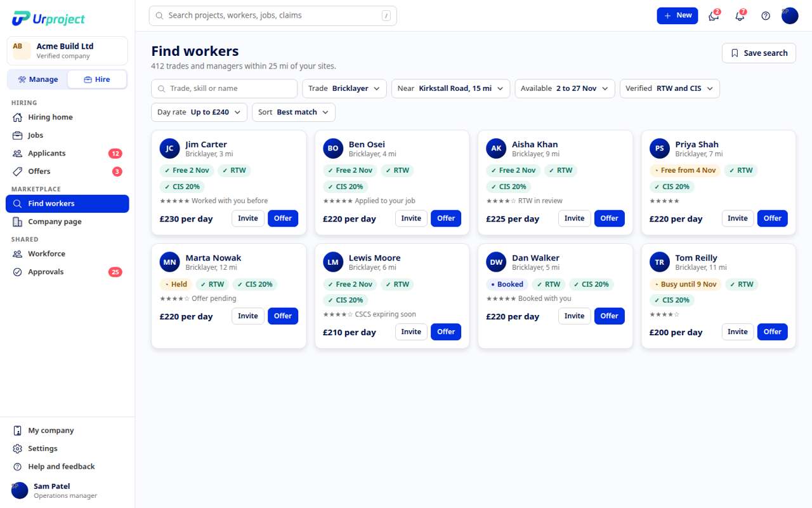Image resolution: width=812 pixels, height=508 pixels.
Task: Invite Aisha Khan
Action: pyautogui.click(x=574, y=218)
